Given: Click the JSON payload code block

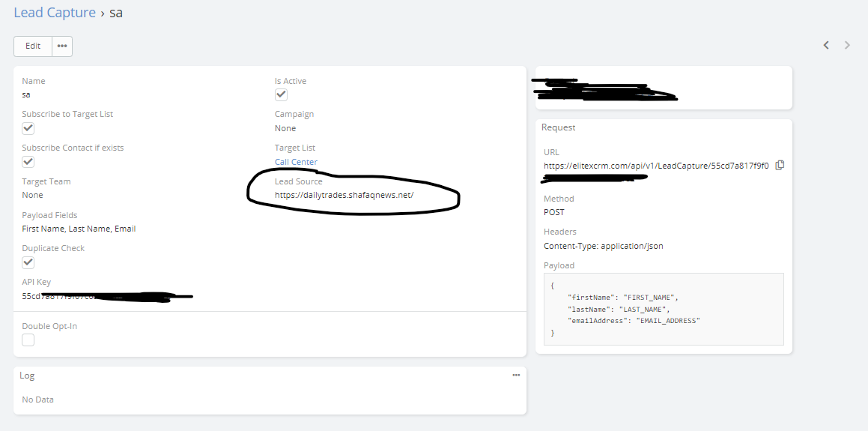Looking at the screenshot, I should click(x=664, y=309).
